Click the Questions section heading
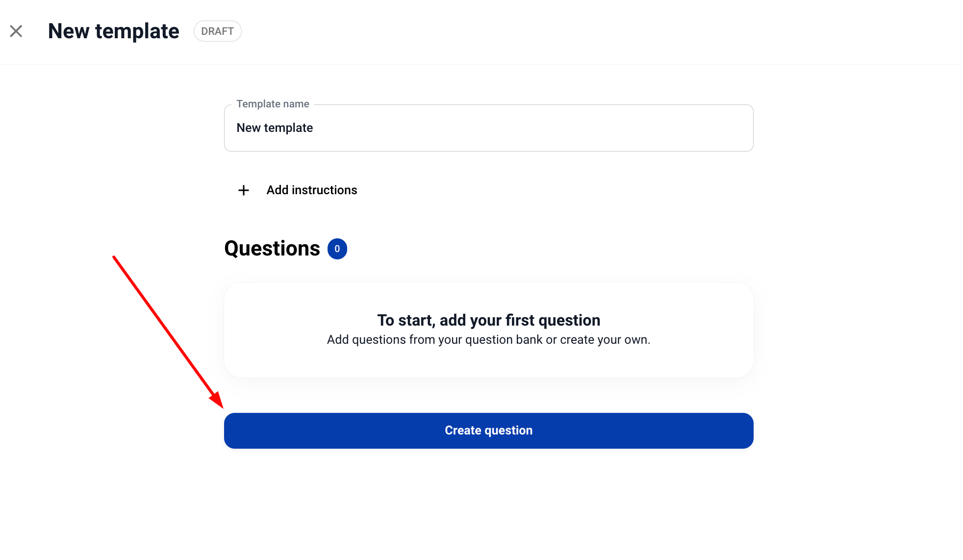 [x=272, y=249]
